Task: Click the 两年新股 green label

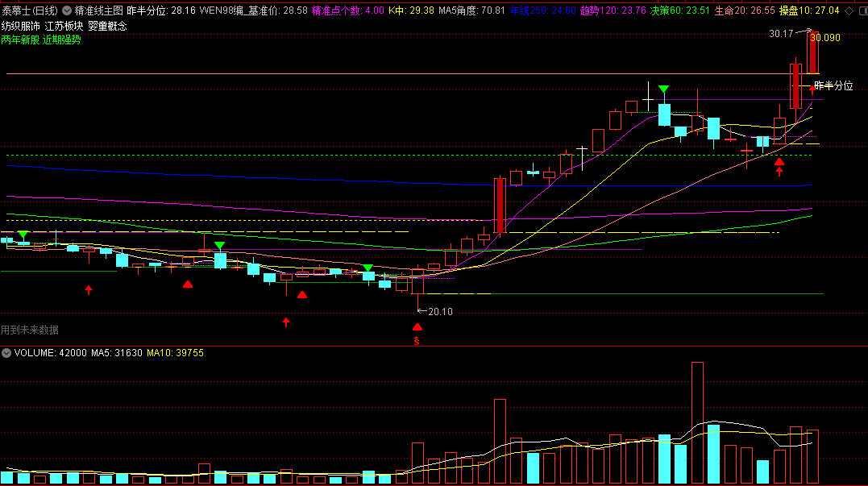Action: pos(20,39)
